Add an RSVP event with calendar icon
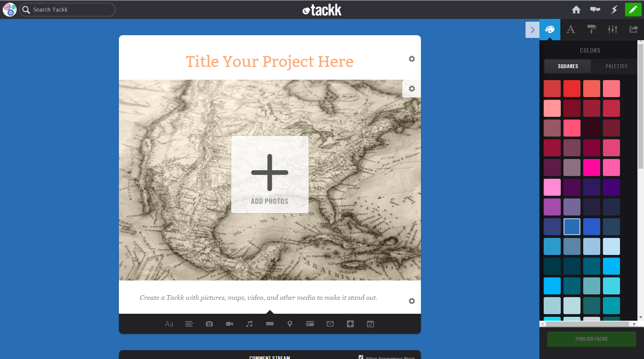Image resolution: width=644 pixels, height=359 pixels. pos(370,324)
